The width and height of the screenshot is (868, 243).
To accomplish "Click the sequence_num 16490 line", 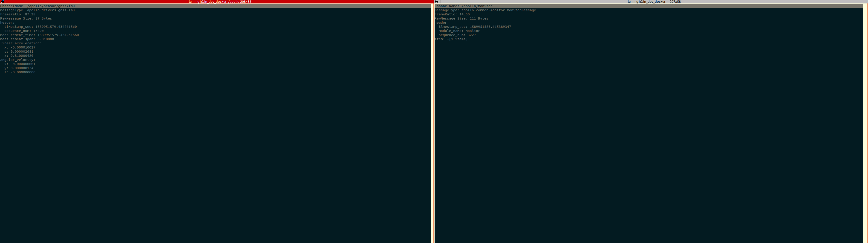I will pyautogui.click(x=24, y=31).
